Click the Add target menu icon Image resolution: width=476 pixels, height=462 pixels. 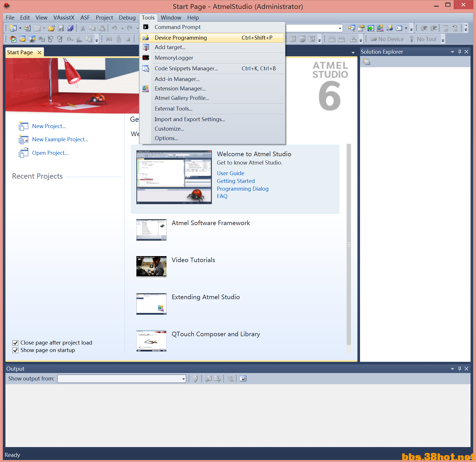(x=146, y=47)
